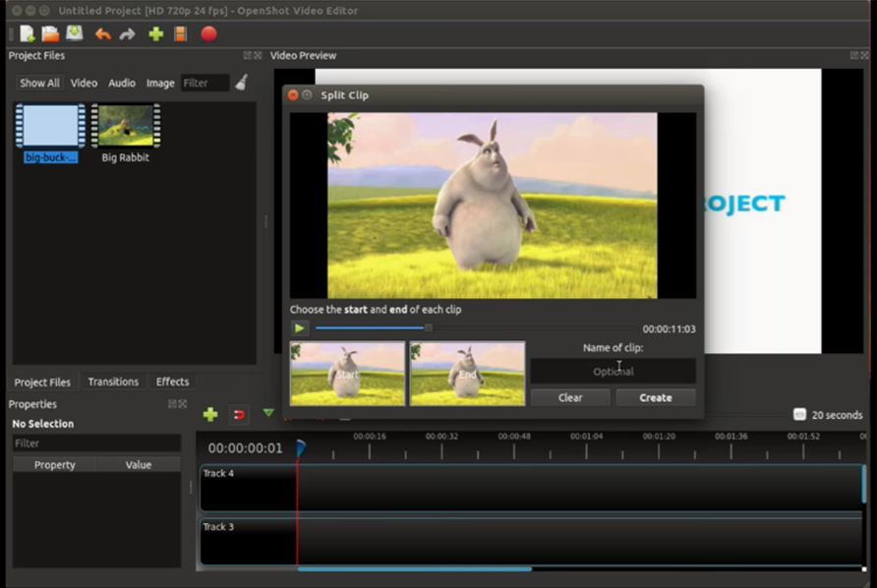Click the End thumbnail button
Image resolution: width=877 pixels, height=588 pixels.
point(468,374)
